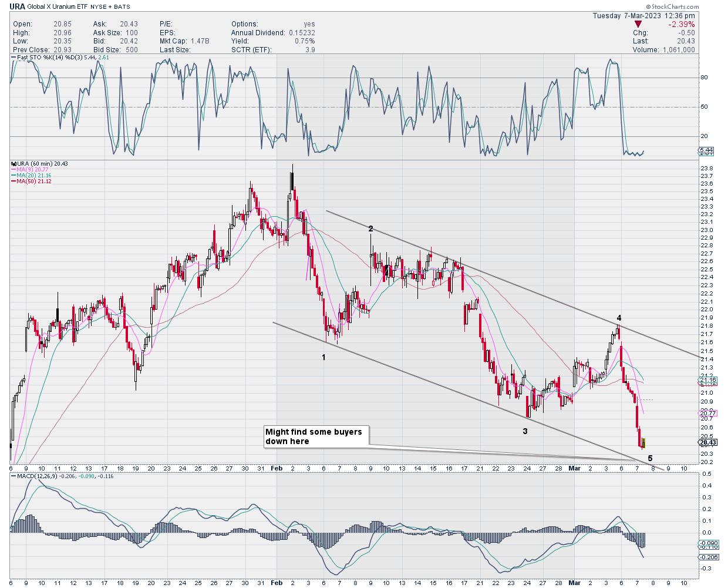Click the Bid value 20.42
This screenshot has width=728, height=588.
129,41
